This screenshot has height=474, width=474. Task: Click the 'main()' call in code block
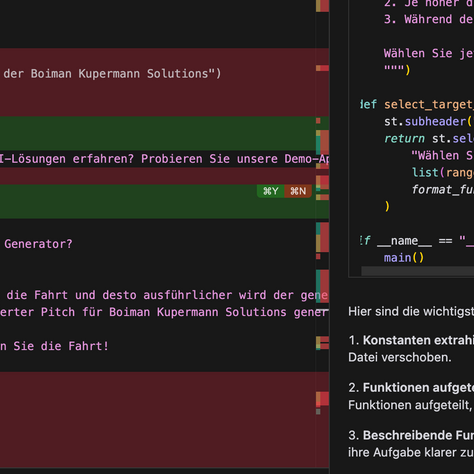pyautogui.click(x=404, y=257)
